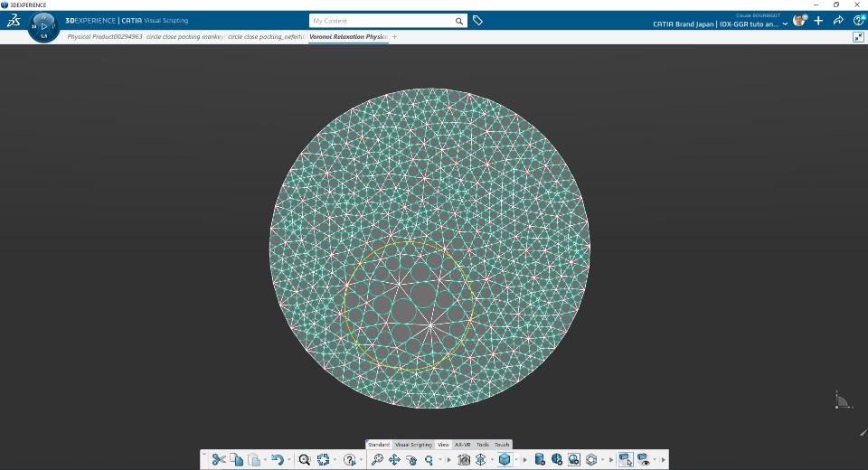
Task: Expand the cube view mode dropdown
Action: [x=516, y=460]
